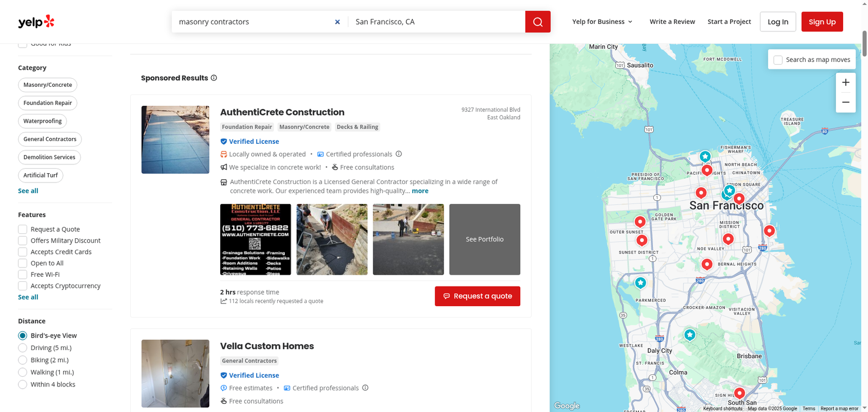Image resolution: width=868 pixels, height=412 pixels.
Task: Click the teal star pin near Pacific Heights
Action: [x=705, y=157]
